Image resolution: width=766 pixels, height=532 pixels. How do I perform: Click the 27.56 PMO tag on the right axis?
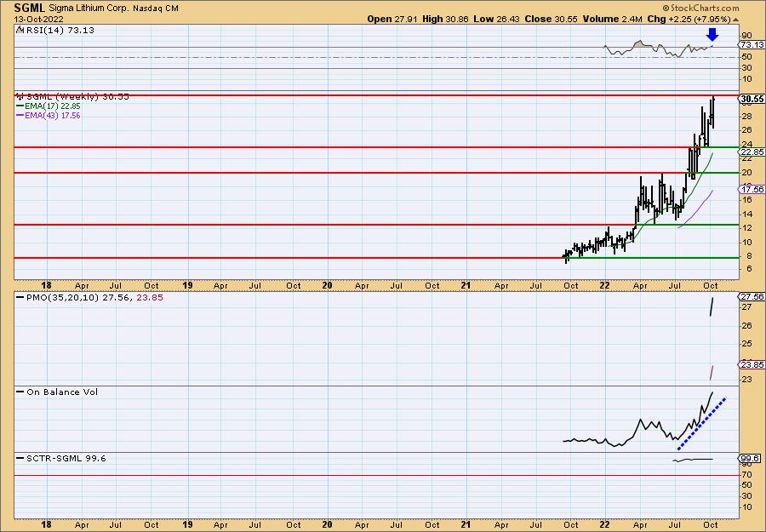(752, 296)
